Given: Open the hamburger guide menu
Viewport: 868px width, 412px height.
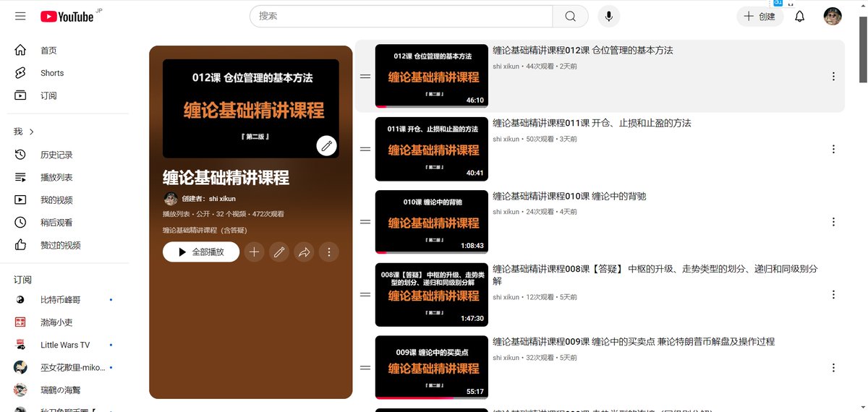Looking at the screenshot, I should click(x=20, y=16).
